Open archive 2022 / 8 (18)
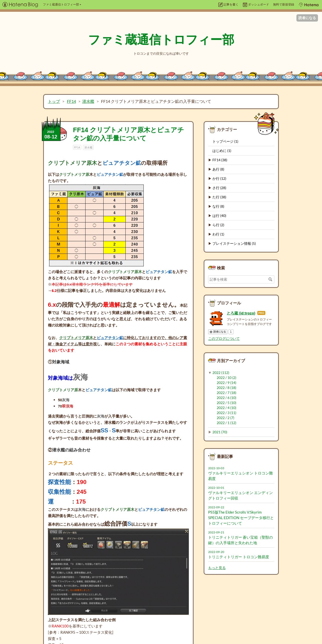 coord(226,388)
